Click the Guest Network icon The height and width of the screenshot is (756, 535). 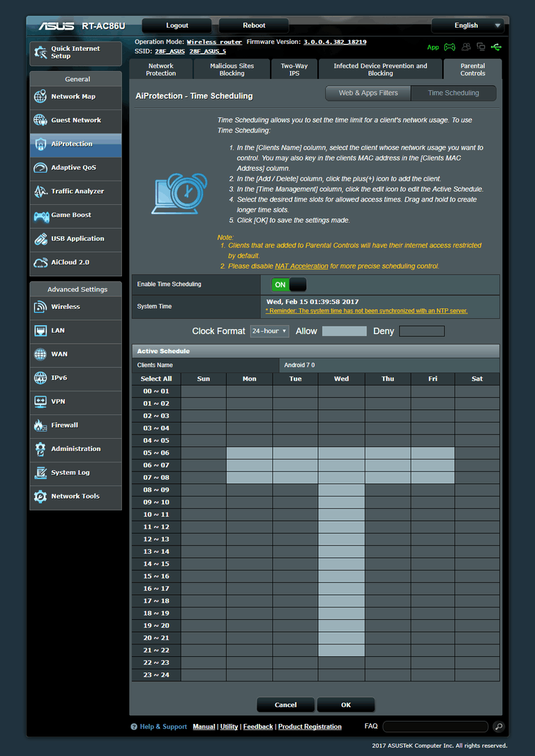click(x=40, y=120)
